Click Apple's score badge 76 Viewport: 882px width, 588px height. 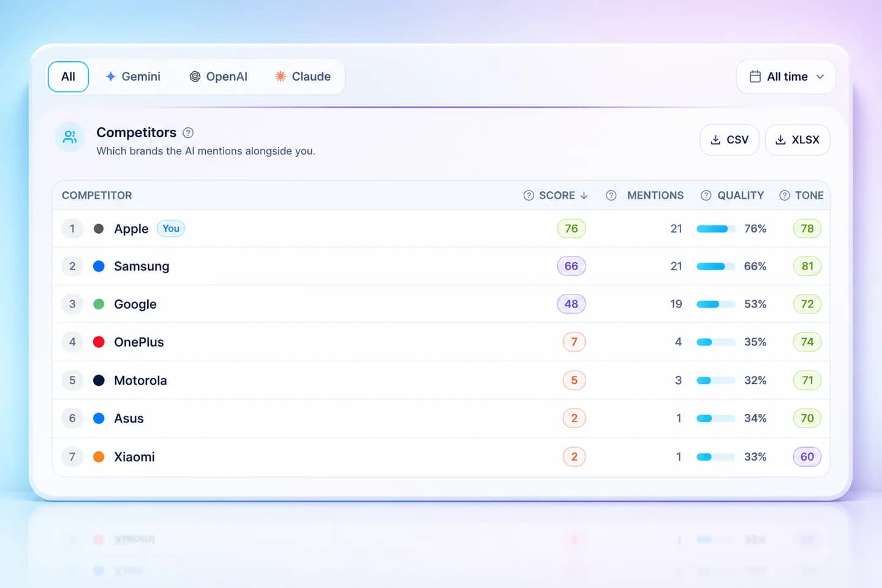571,228
